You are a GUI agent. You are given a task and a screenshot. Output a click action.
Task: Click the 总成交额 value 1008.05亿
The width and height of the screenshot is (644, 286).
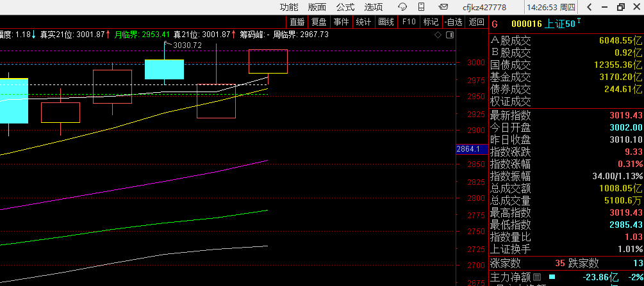click(x=620, y=188)
